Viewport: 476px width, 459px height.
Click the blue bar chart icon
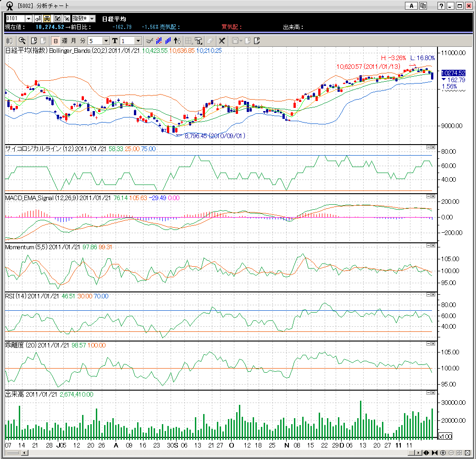coord(168,40)
